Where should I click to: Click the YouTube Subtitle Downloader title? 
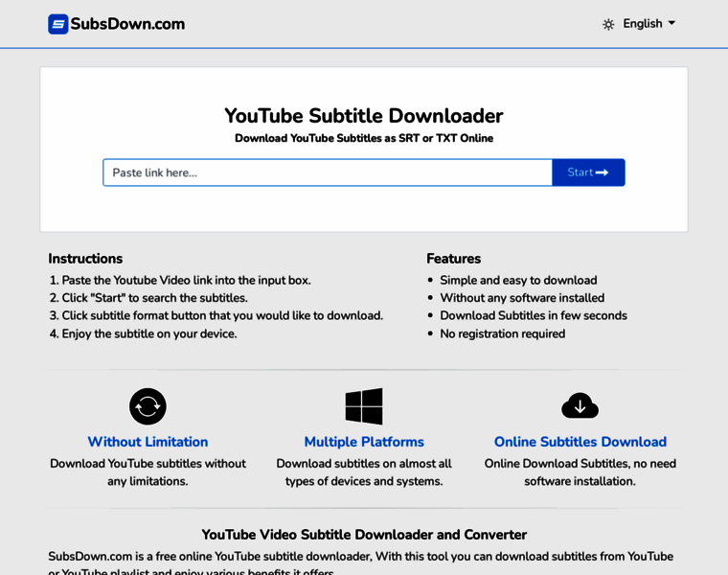(364, 116)
